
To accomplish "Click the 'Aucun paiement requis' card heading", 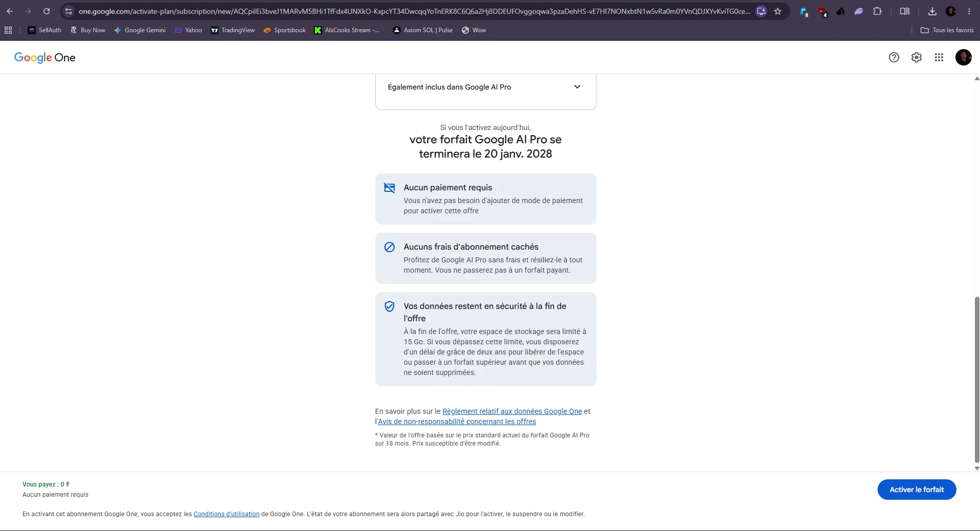I will coord(448,188).
